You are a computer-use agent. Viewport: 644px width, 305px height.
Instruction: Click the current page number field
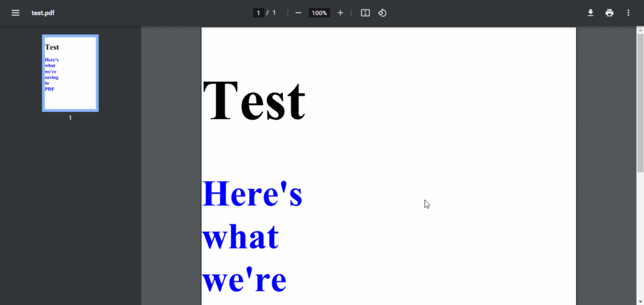(x=258, y=13)
